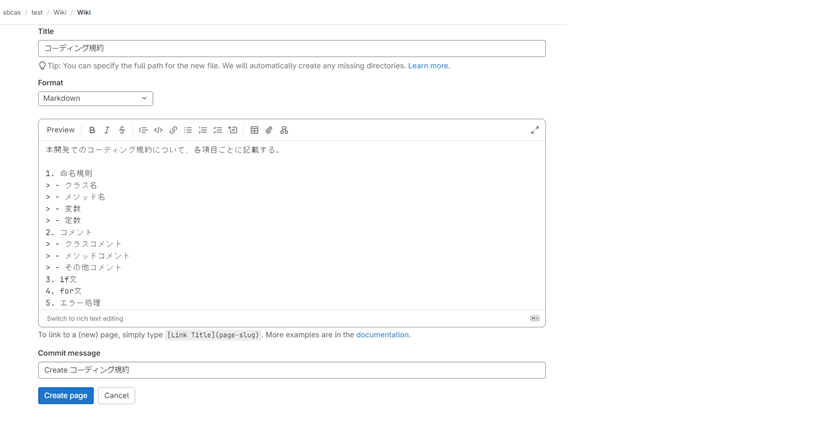Click the Commit message input field

click(x=292, y=370)
